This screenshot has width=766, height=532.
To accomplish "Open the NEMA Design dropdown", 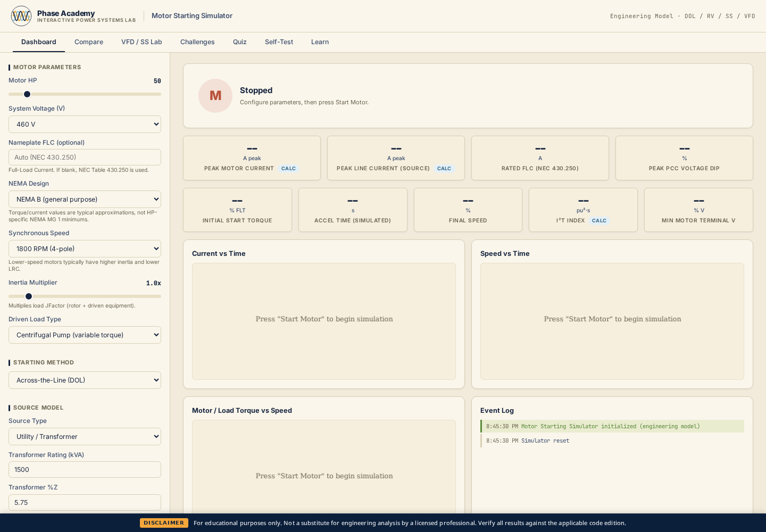I will click(x=85, y=199).
